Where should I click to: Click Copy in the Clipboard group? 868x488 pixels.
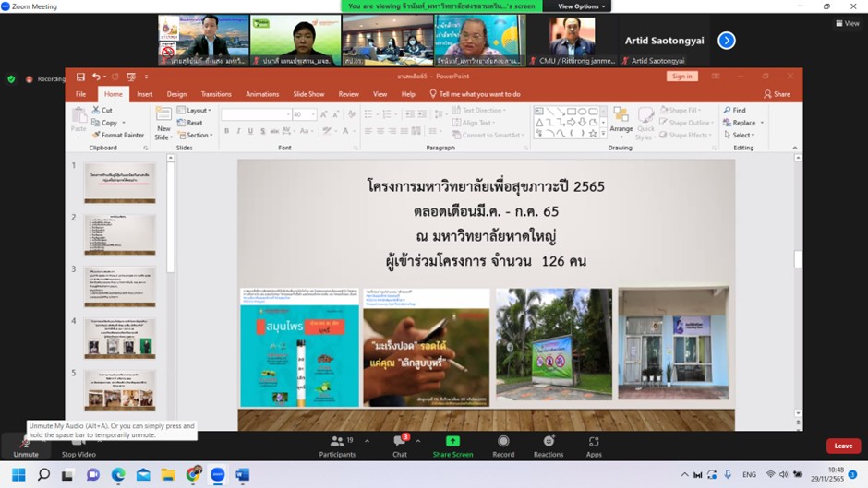[104, 123]
